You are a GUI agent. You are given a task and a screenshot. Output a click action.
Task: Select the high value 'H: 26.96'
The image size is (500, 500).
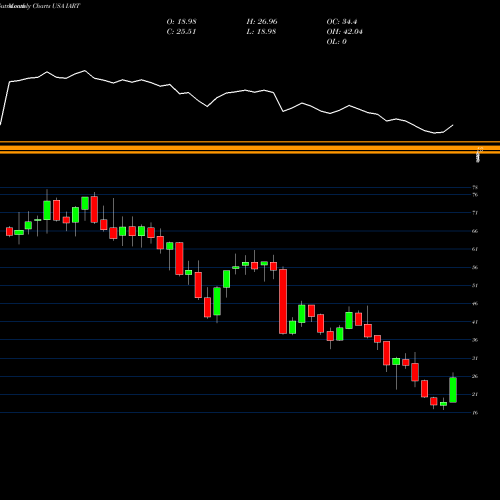[262, 22]
